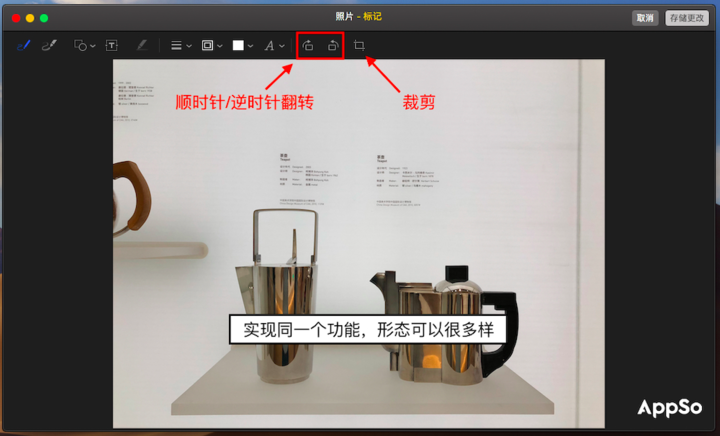Image resolution: width=720 pixels, height=436 pixels.
Task: Select the Draw brush tool
Action: 48,45
